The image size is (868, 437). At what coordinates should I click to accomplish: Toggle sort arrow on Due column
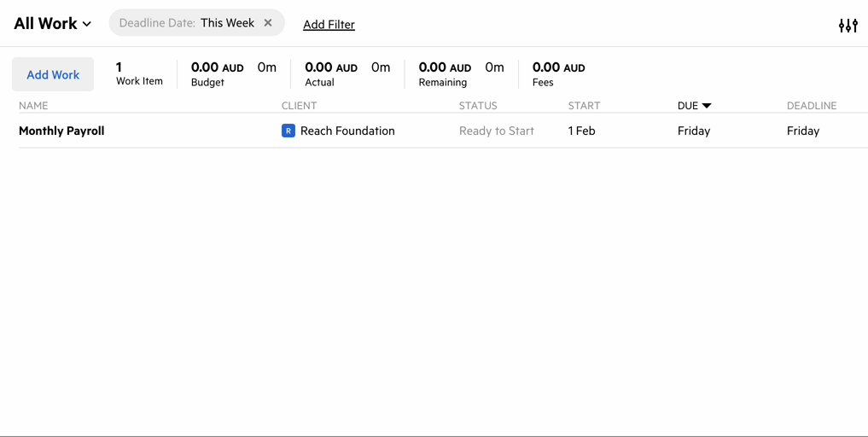click(707, 106)
